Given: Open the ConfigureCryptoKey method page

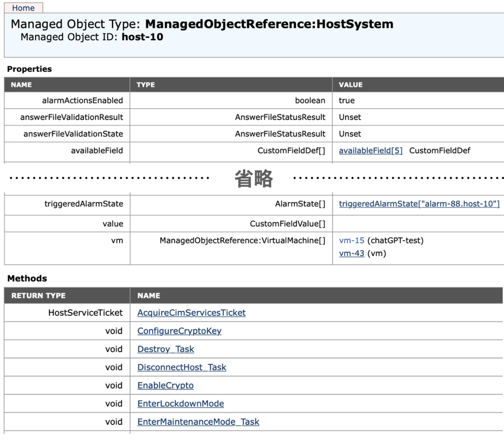Looking at the screenshot, I should [x=179, y=331].
